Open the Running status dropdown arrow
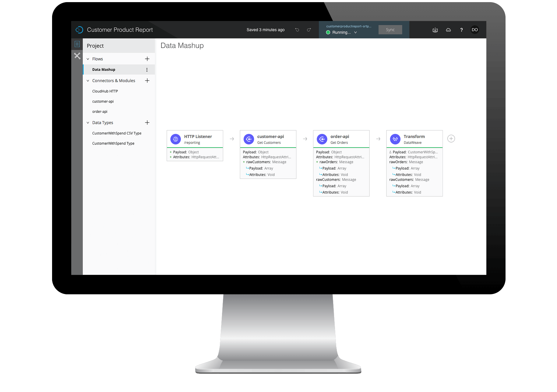557x392 pixels. pyautogui.click(x=355, y=33)
